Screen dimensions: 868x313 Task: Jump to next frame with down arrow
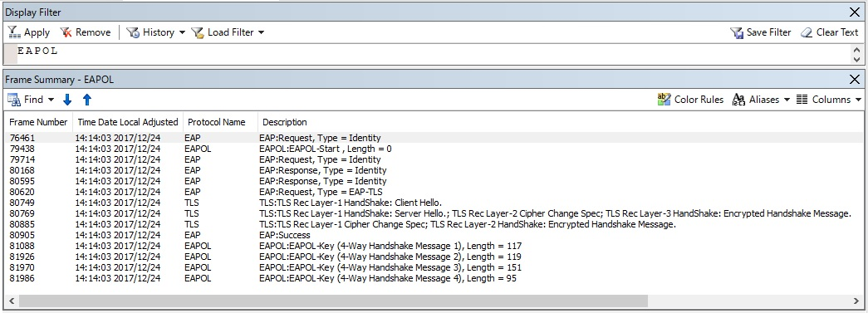click(x=67, y=100)
